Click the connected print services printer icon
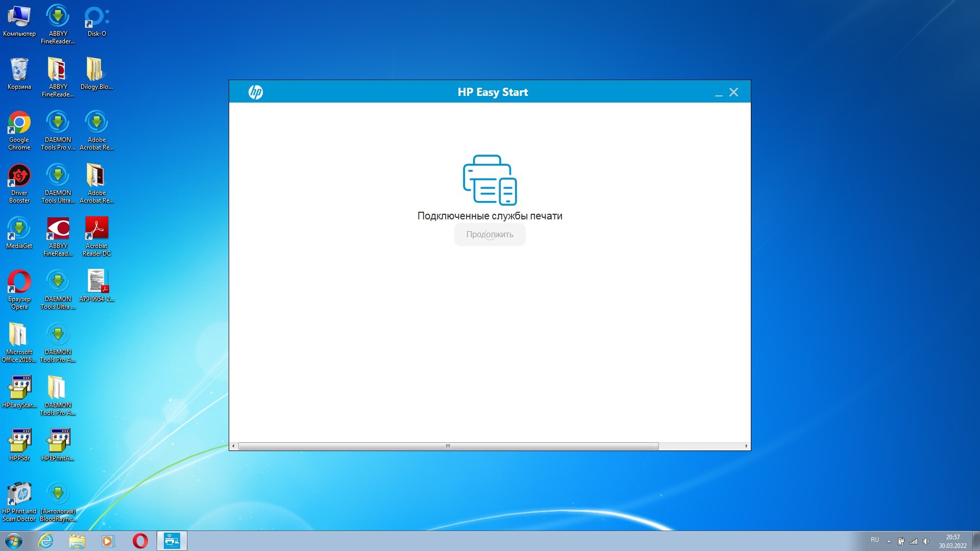The image size is (980, 551). click(x=489, y=180)
